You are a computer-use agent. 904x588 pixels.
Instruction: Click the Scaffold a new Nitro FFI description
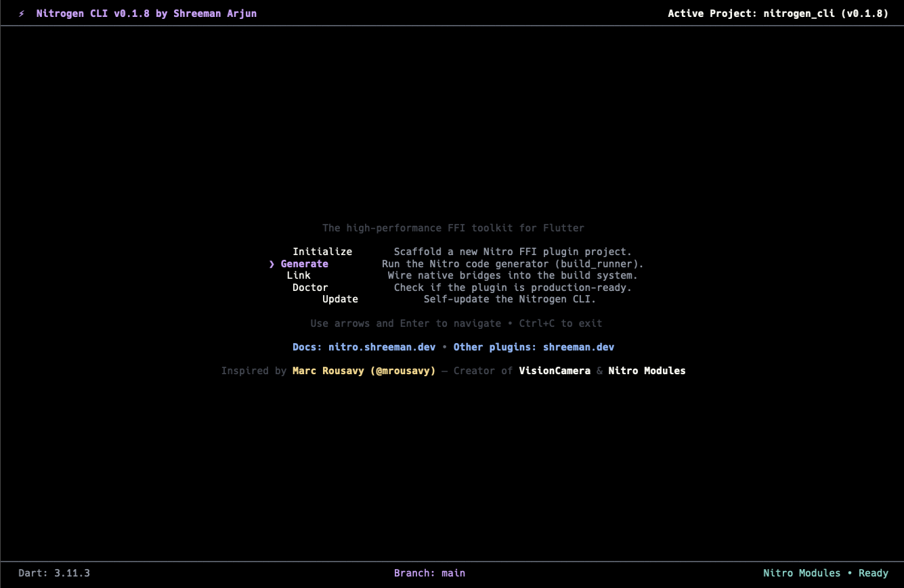click(513, 252)
